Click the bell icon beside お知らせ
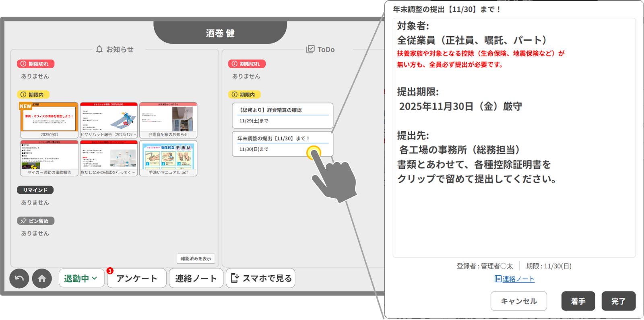 pyautogui.click(x=99, y=50)
